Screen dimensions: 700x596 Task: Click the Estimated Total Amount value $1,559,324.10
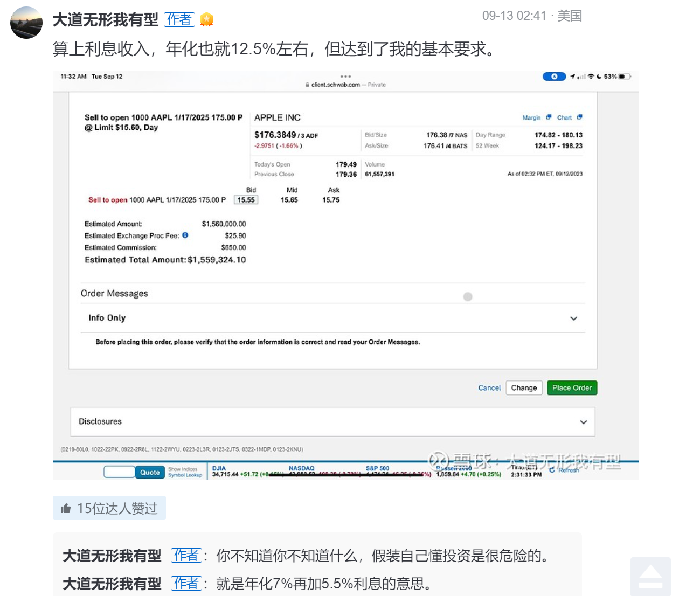pyautogui.click(x=217, y=260)
